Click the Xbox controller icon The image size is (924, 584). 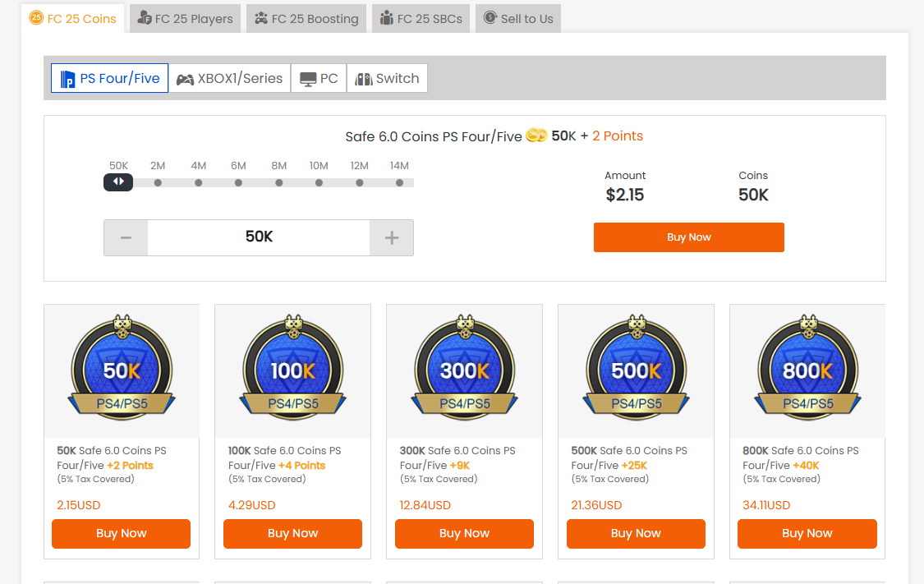185,79
